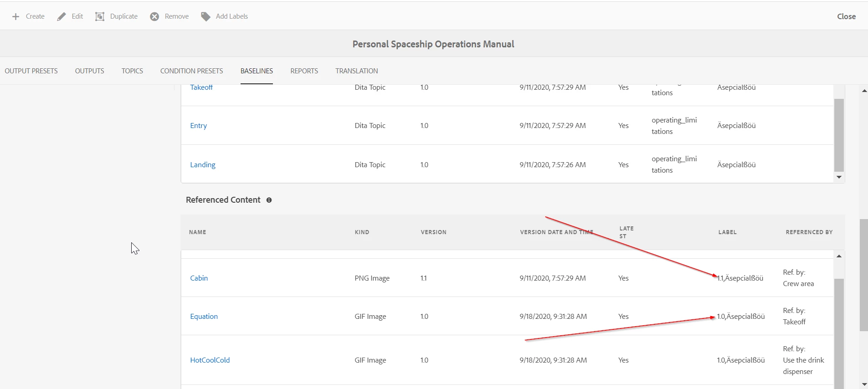
Task: Click the page scrollbar down arrow
Action: point(864,384)
